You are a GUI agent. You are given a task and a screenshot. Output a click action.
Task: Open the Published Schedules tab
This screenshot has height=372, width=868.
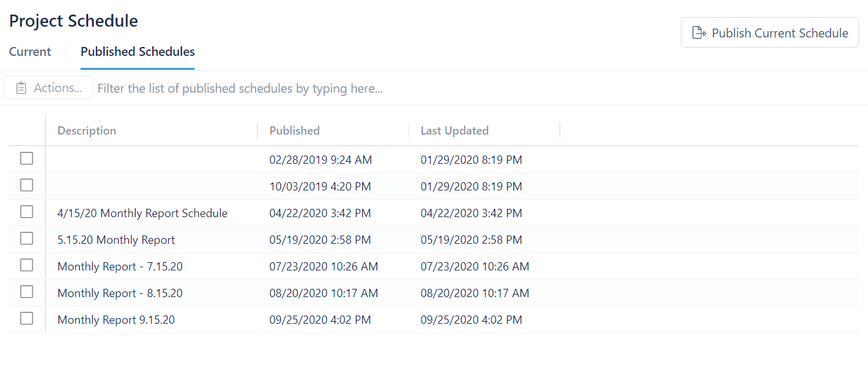pyautogui.click(x=138, y=52)
